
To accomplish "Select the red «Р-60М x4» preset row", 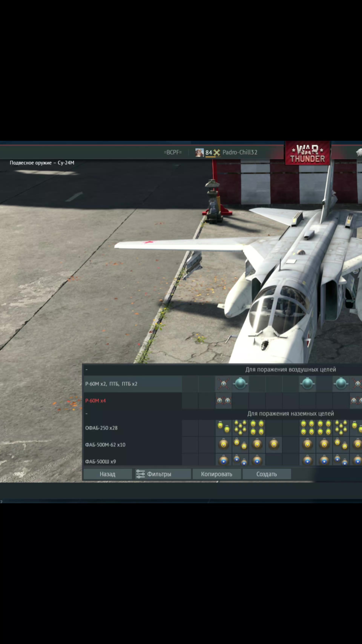I will pos(133,401).
